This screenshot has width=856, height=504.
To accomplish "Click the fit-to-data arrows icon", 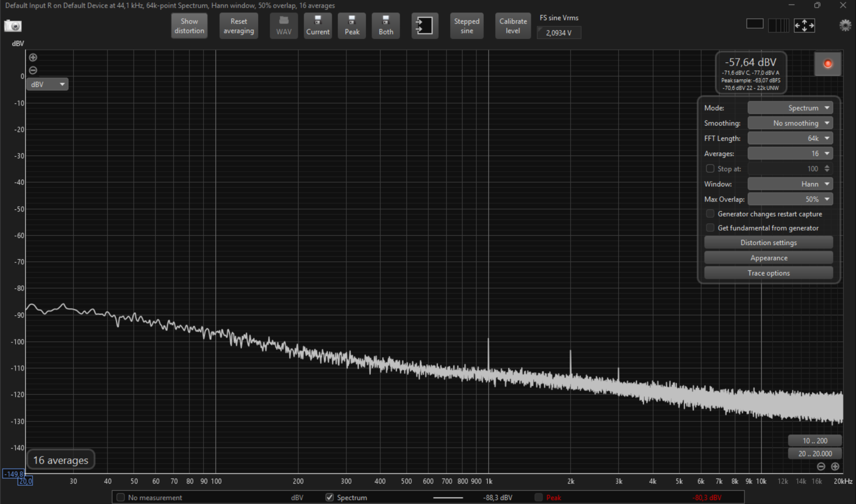I will point(805,25).
